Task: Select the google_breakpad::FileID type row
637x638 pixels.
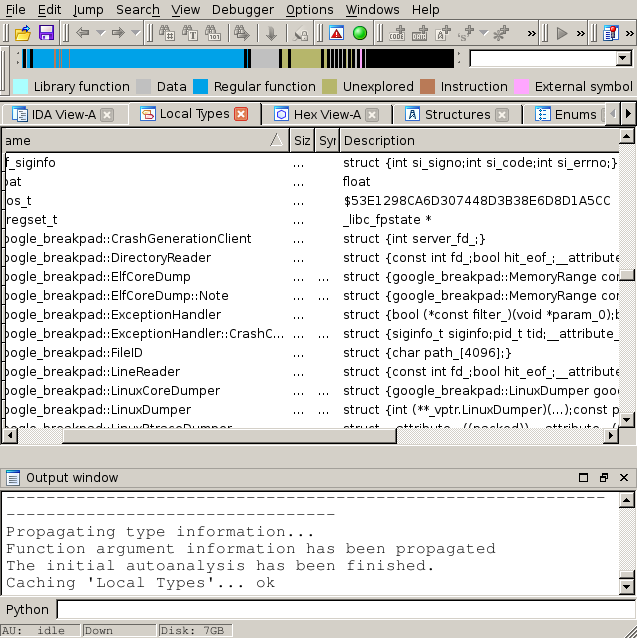Action: click(312, 353)
